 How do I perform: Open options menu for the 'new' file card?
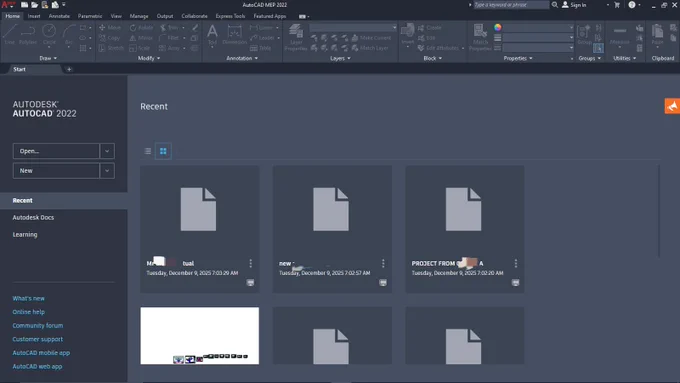[383, 263]
